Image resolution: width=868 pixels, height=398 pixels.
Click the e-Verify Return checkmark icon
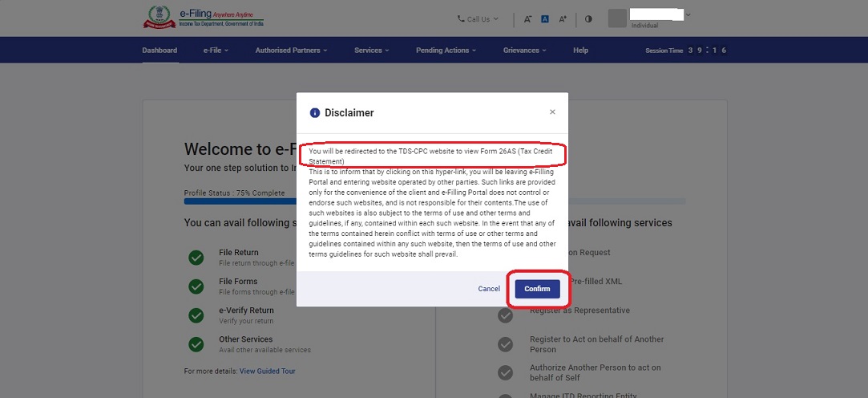click(x=196, y=315)
